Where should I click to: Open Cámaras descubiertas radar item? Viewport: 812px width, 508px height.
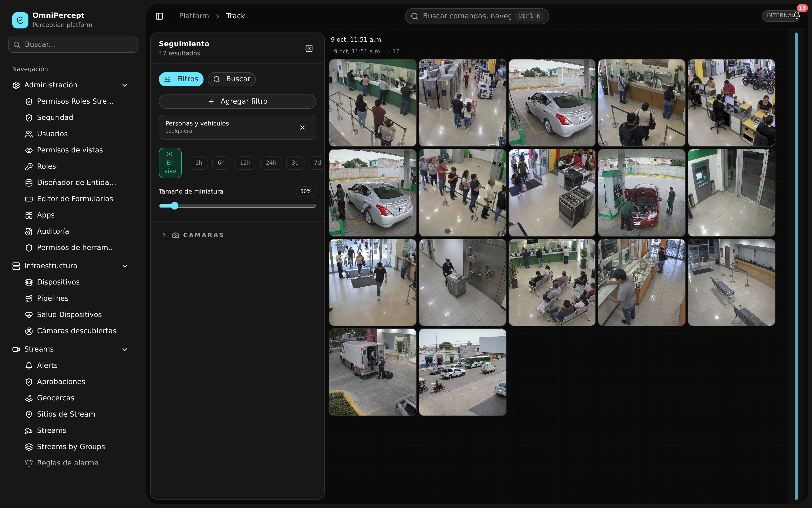71,331
